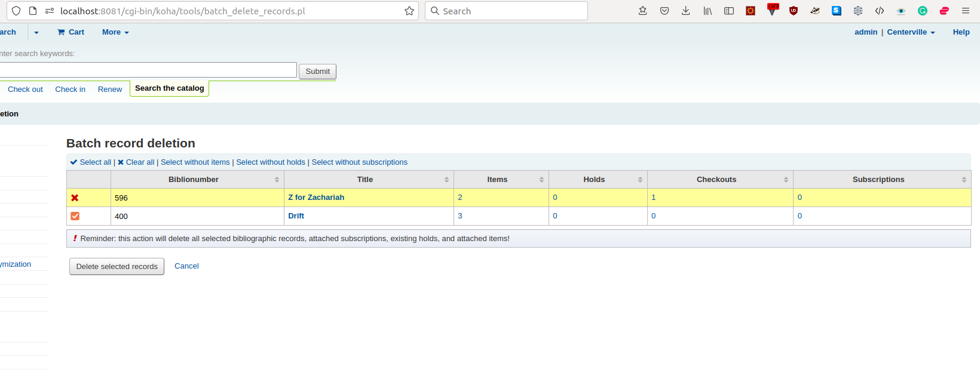Switch to the Check out tab
Screen dimensions: 980x373
coord(25,90)
